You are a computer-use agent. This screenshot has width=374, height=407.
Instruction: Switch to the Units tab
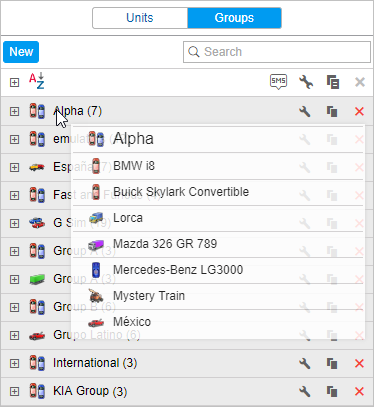pyautogui.click(x=140, y=18)
